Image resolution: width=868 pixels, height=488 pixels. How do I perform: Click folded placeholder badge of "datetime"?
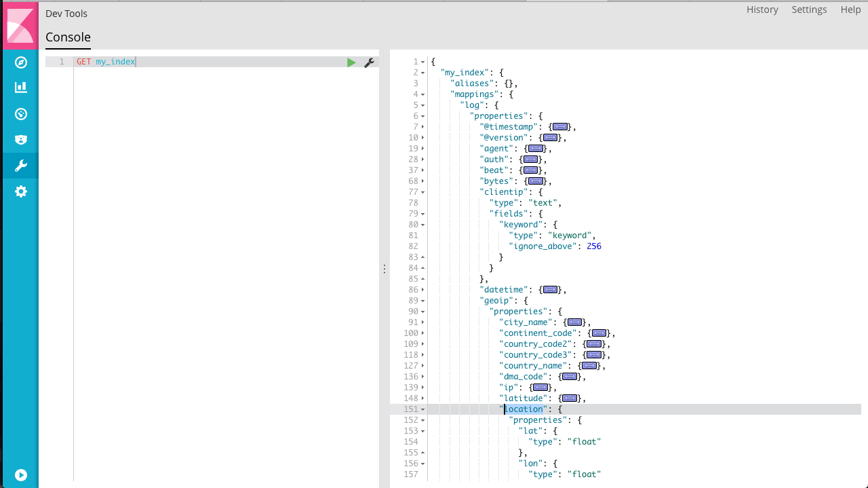[x=551, y=290]
